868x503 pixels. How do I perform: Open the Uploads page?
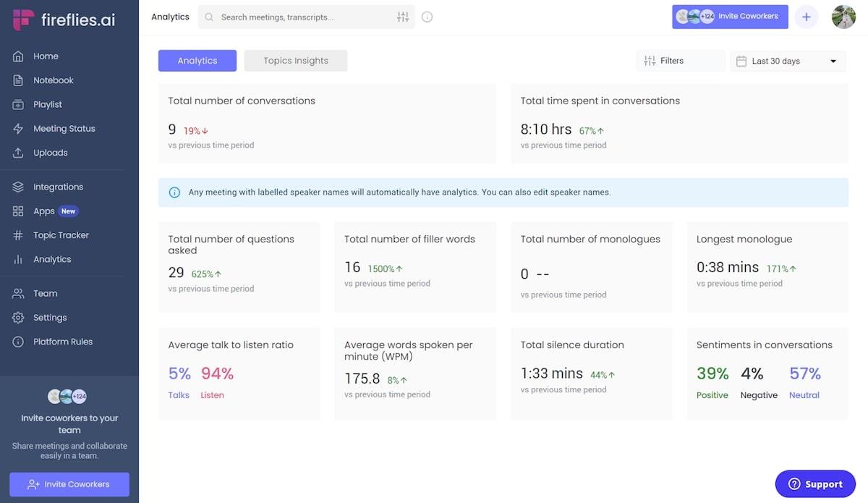pos(50,153)
